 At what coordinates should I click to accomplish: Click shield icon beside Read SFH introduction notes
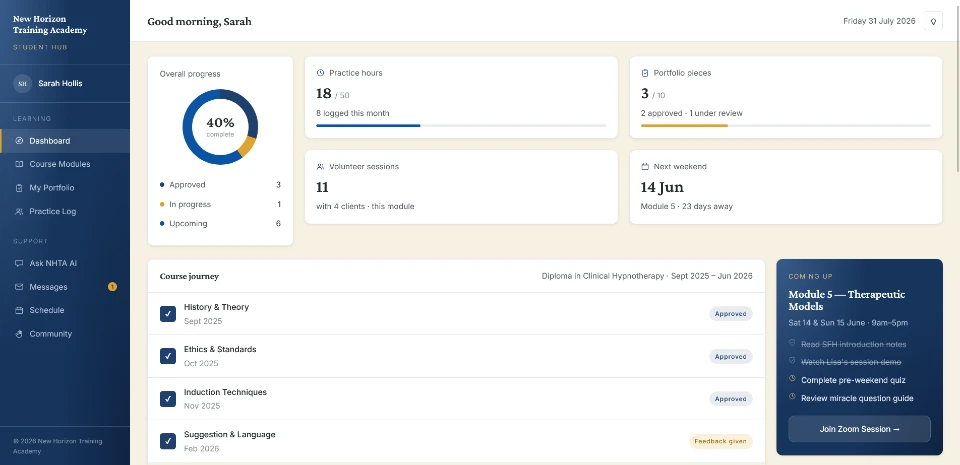tap(792, 343)
